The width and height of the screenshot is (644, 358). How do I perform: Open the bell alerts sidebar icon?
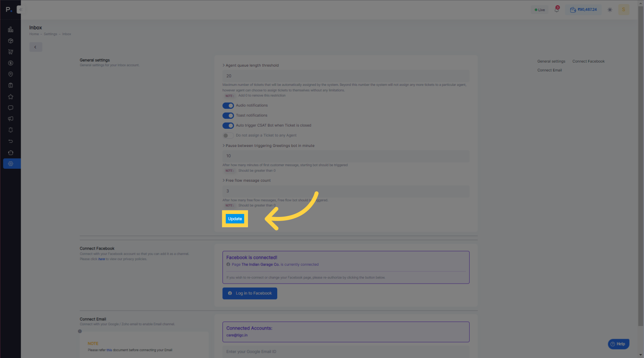pos(11,130)
